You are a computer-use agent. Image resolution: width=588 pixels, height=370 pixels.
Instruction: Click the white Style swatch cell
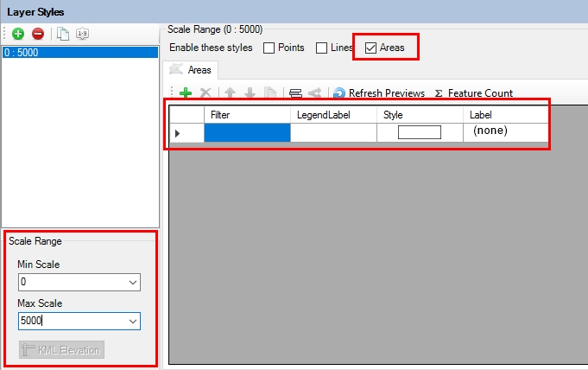pyautogui.click(x=419, y=132)
